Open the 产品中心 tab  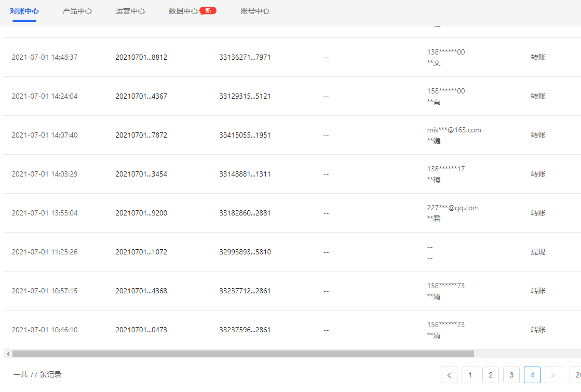click(x=77, y=11)
